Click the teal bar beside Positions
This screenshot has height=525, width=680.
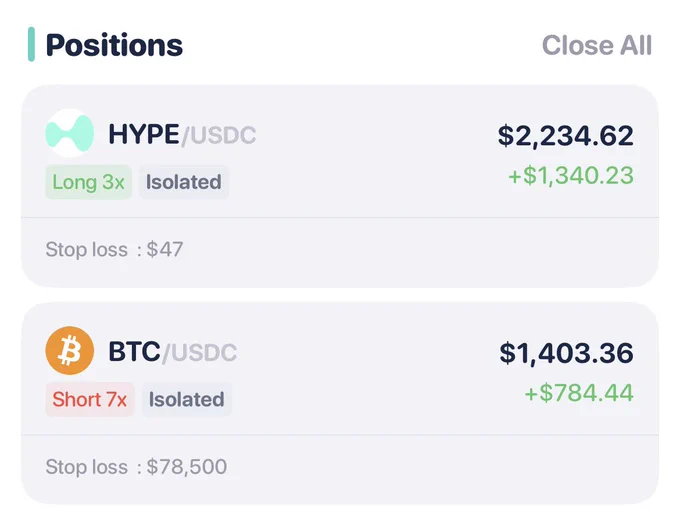coord(31,44)
